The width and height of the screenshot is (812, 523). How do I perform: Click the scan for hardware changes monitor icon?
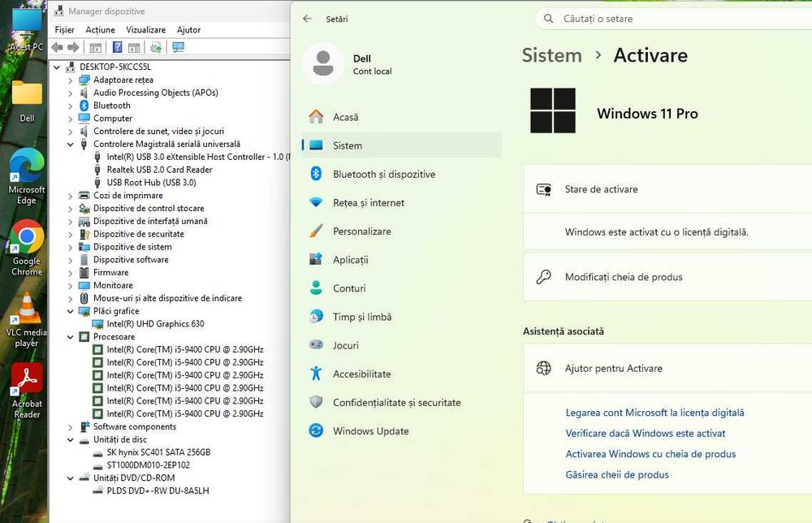point(179,47)
